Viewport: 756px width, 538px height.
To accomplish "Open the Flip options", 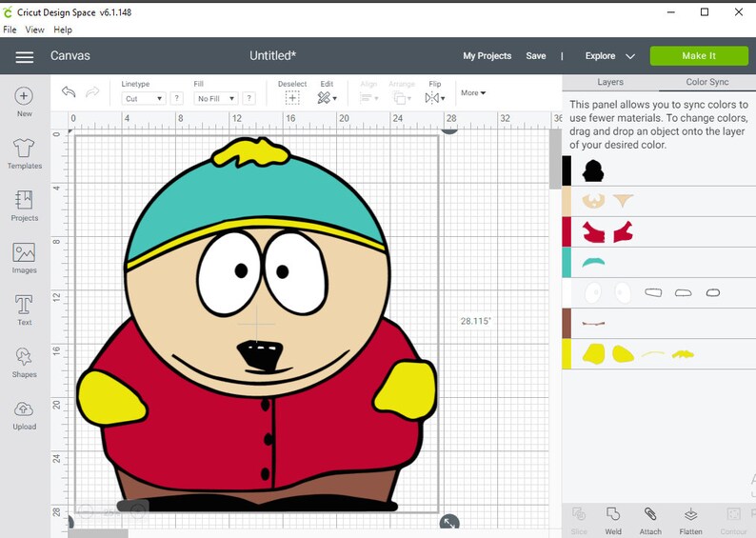I will [x=434, y=98].
